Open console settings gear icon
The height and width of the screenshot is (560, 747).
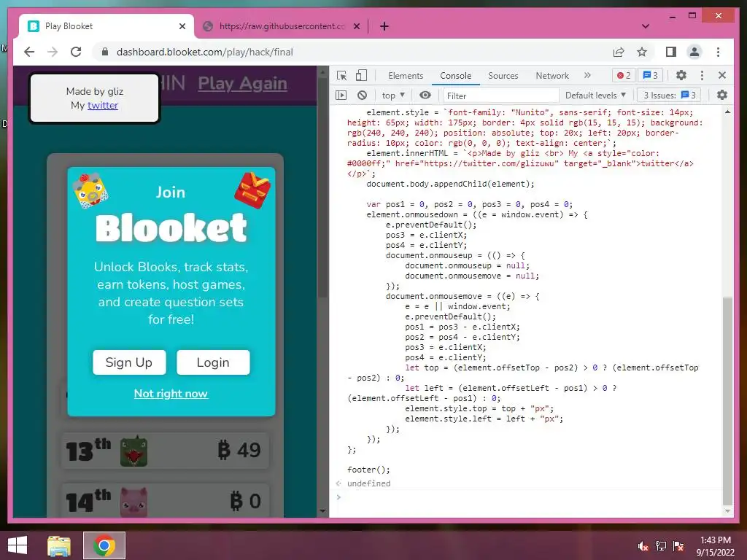coord(722,96)
